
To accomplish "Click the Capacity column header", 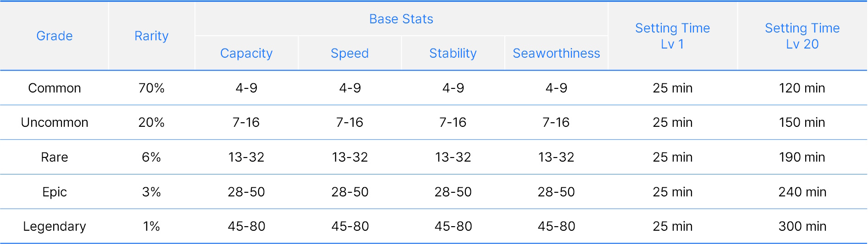I will [x=246, y=53].
